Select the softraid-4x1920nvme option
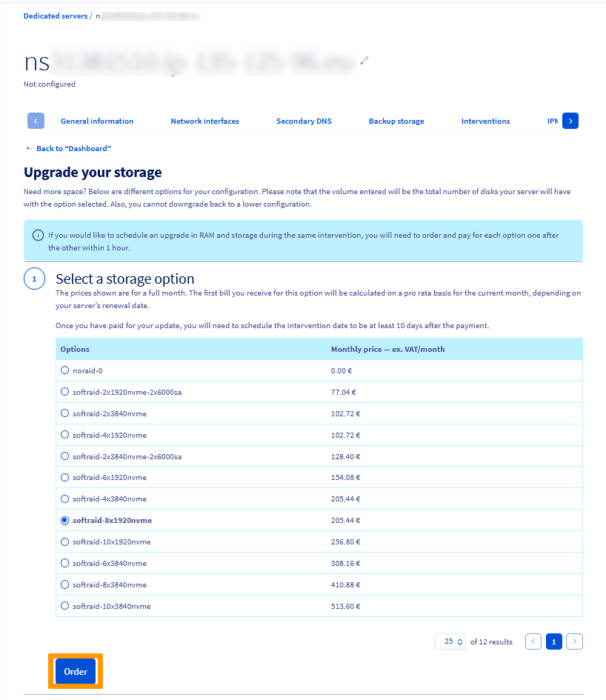Viewport: 606px width, 700px height. tap(64, 435)
